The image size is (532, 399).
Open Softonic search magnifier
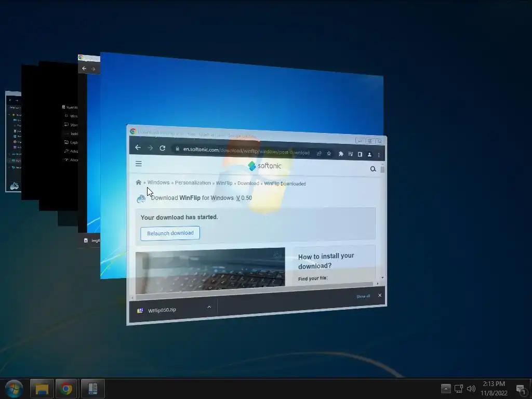373,169
